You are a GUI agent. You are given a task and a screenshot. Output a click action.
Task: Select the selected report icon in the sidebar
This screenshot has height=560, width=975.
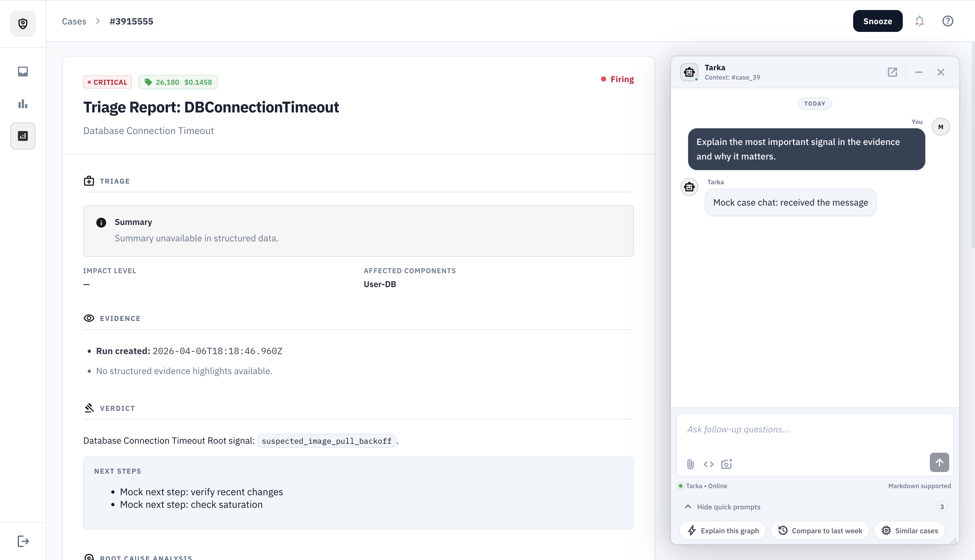click(23, 136)
